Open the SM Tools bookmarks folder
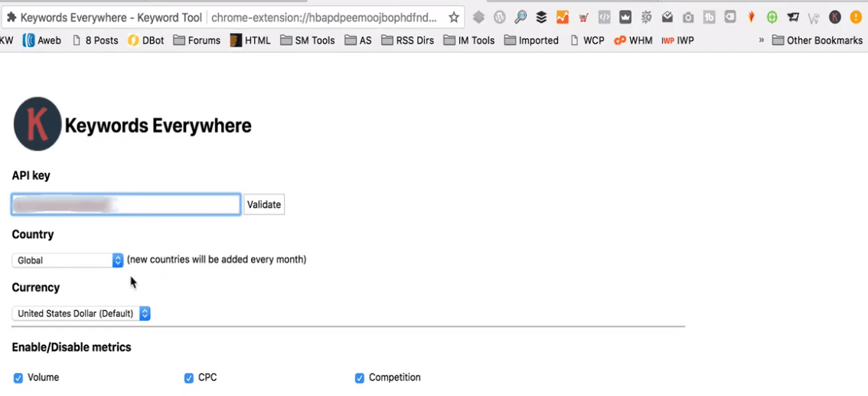 point(308,41)
